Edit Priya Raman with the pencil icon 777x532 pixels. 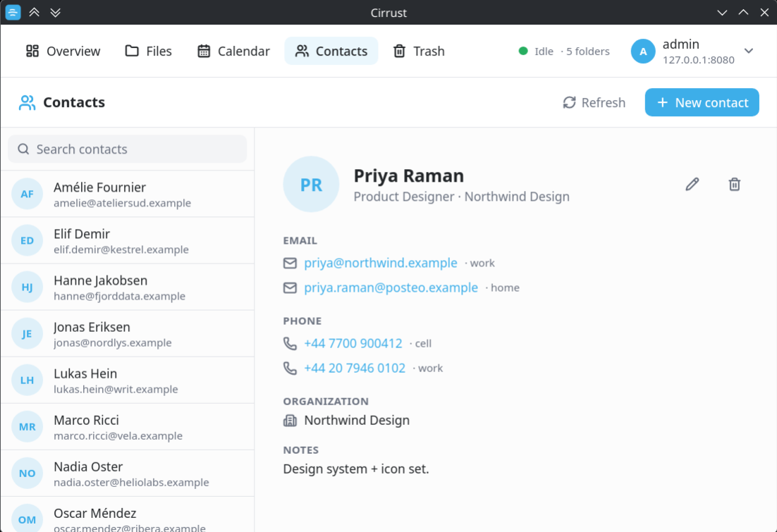click(692, 185)
